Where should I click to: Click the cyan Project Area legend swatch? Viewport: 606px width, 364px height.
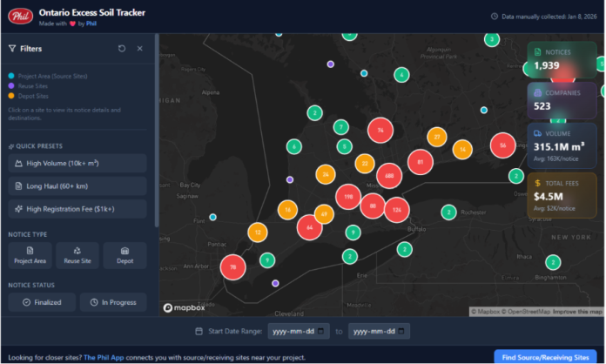point(11,76)
